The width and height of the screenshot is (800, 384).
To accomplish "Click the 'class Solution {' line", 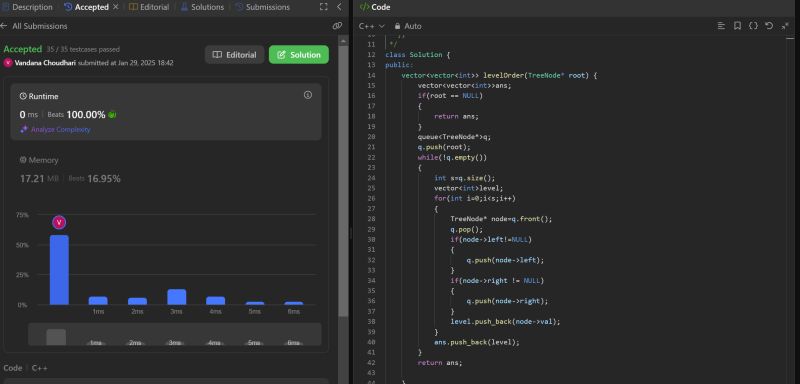I will pyautogui.click(x=418, y=55).
